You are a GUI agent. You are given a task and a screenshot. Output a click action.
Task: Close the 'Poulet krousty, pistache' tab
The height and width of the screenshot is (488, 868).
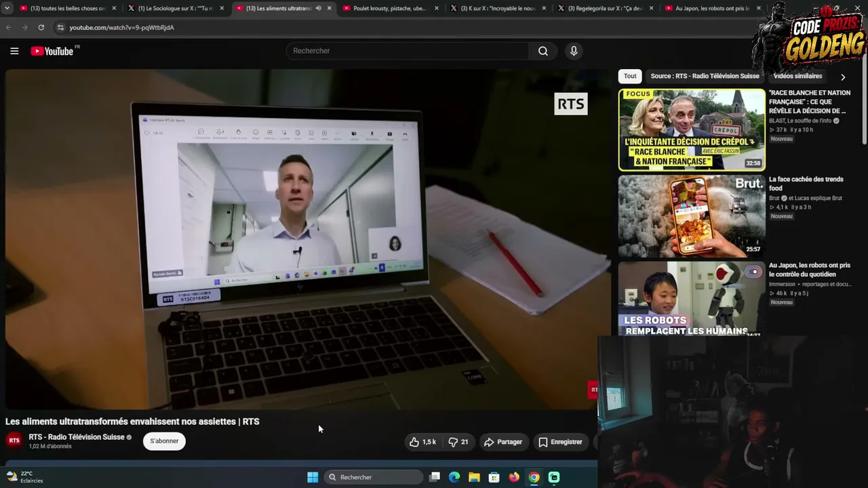tap(437, 8)
